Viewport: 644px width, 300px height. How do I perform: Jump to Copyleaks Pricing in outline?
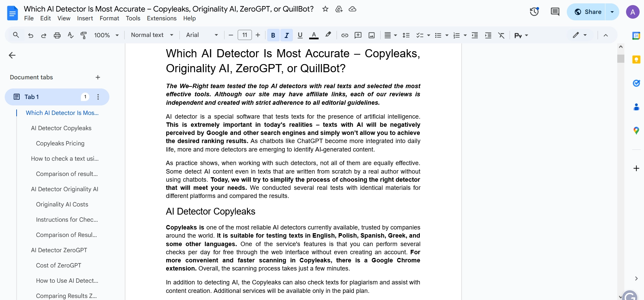(60, 143)
